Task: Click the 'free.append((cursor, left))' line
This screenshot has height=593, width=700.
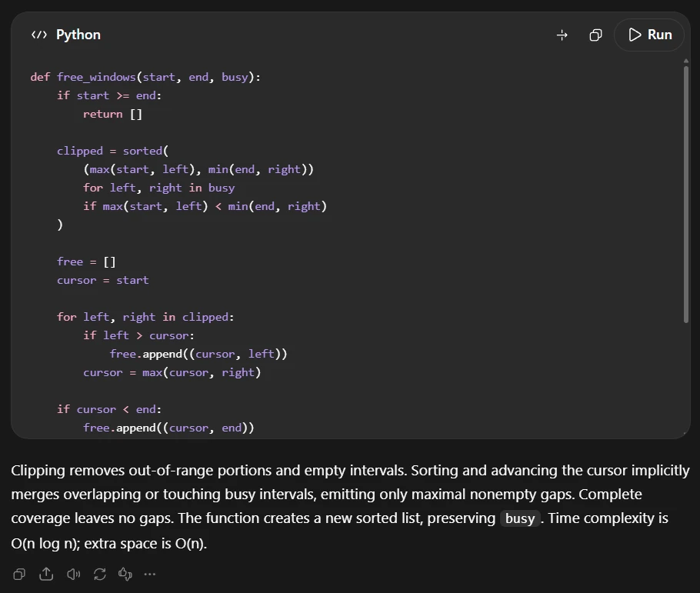Action: pyautogui.click(x=198, y=354)
